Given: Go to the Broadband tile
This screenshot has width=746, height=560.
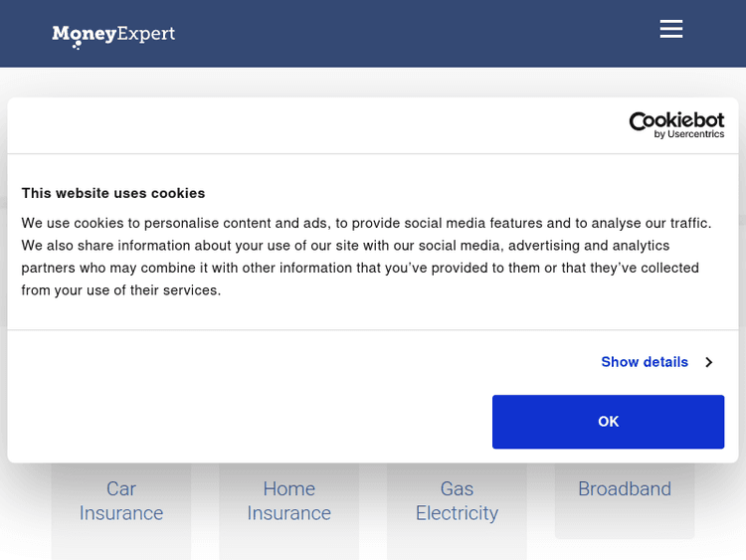Looking at the screenshot, I should coord(625,489).
